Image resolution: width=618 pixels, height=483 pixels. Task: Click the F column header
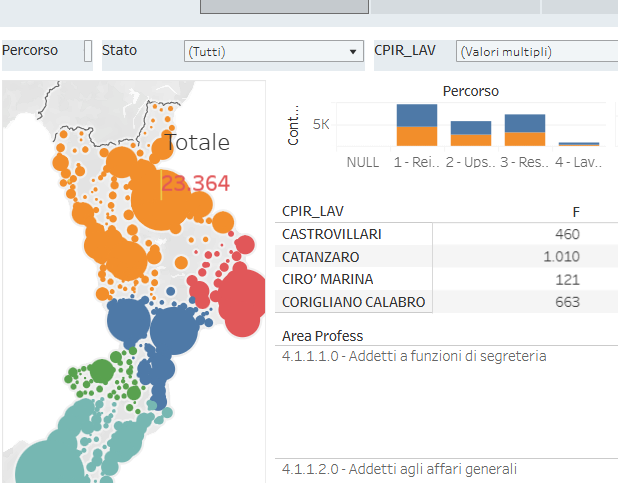(x=576, y=212)
